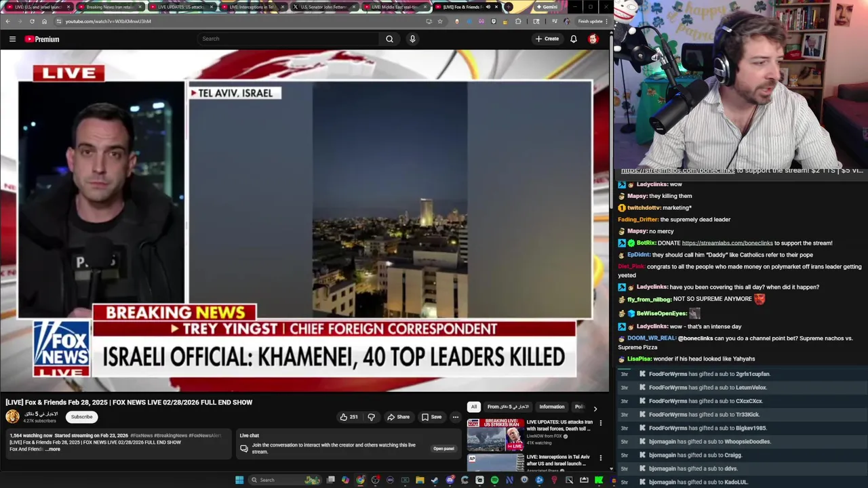868x488 pixels.
Task: Select the 'All' filter chip
Action: pyautogui.click(x=474, y=407)
